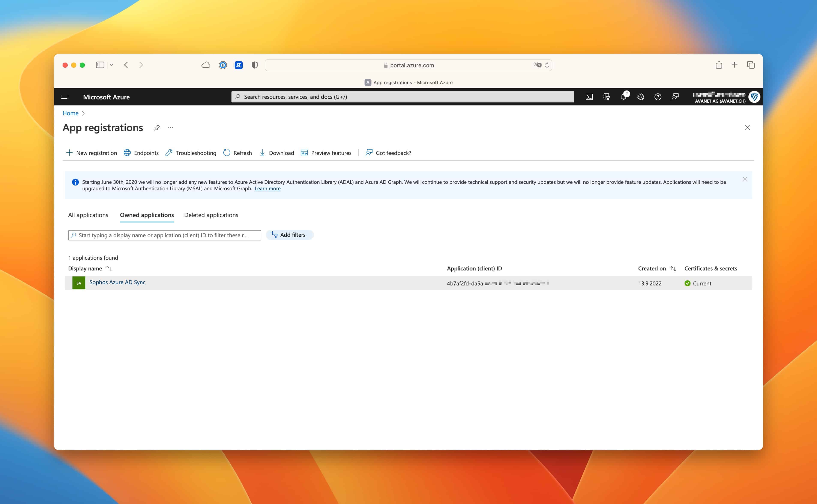Click the 13.9.2022 created date cell
The image size is (817, 504).
[650, 283]
